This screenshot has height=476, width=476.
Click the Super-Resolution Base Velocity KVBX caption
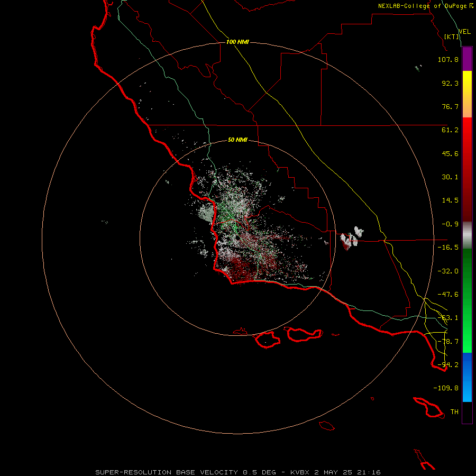pos(237,472)
